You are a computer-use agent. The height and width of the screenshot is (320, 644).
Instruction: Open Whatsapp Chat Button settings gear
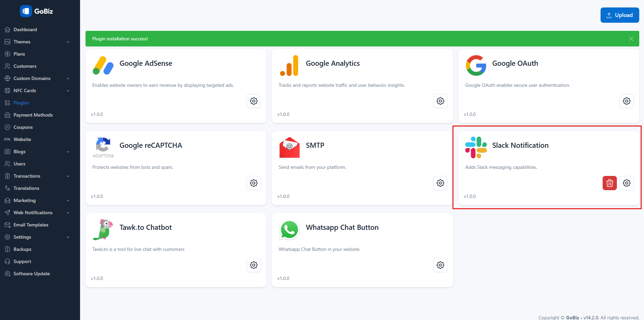[440, 265]
